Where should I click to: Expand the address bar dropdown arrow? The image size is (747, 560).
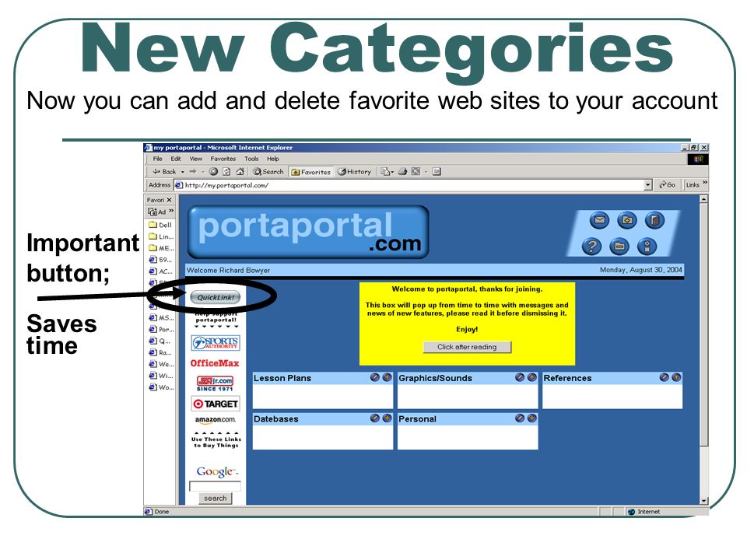648,185
